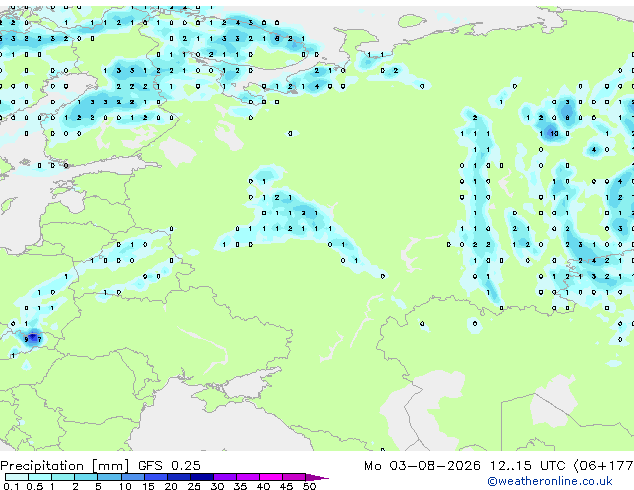This screenshot has width=634, height=490.
Task: Open the weatheronline.co.uk copyright link
Action: tap(549, 481)
